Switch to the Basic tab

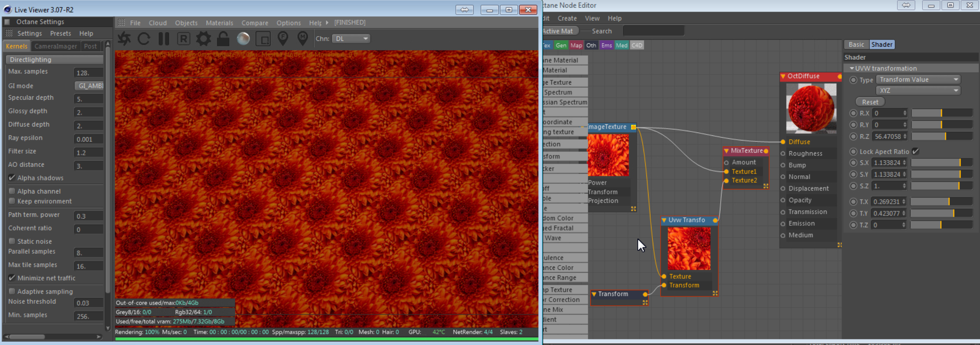tap(856, 44)
